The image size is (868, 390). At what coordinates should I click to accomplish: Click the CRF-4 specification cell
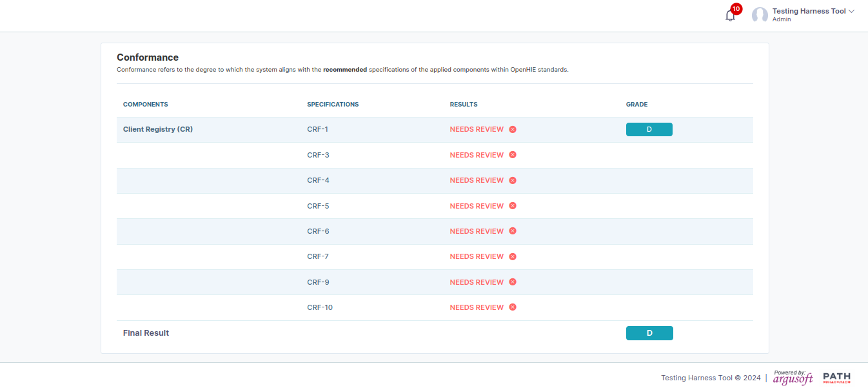(318, 180)
